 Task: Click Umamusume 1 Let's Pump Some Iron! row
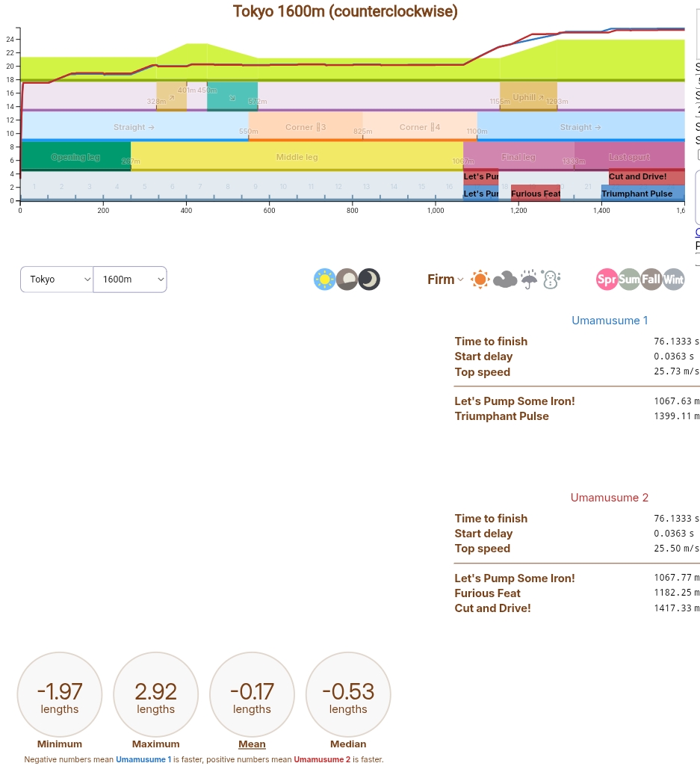point(577,401)
